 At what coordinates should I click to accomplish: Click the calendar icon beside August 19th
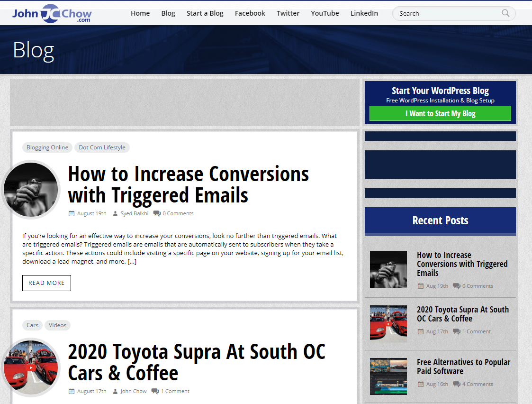72,213
